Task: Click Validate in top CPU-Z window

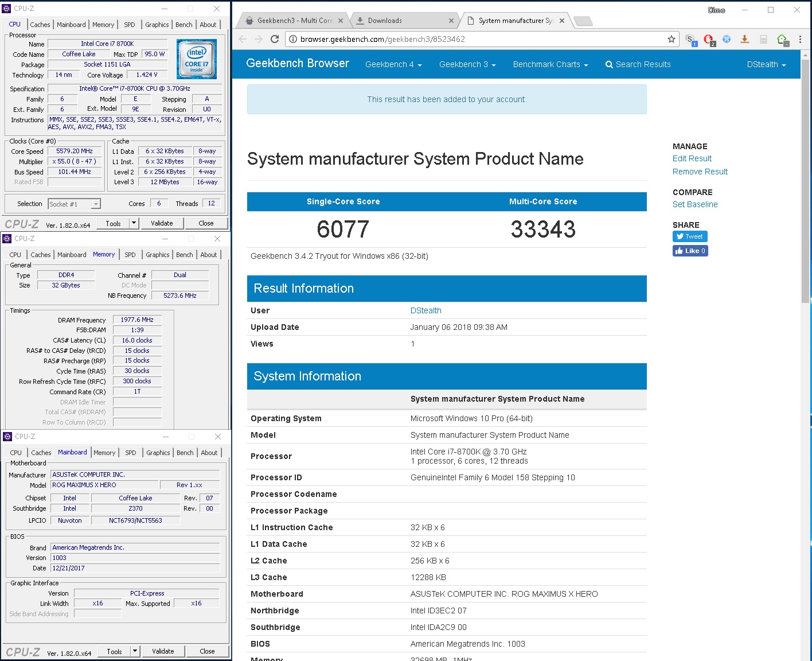Action: (x=162, y=223)
